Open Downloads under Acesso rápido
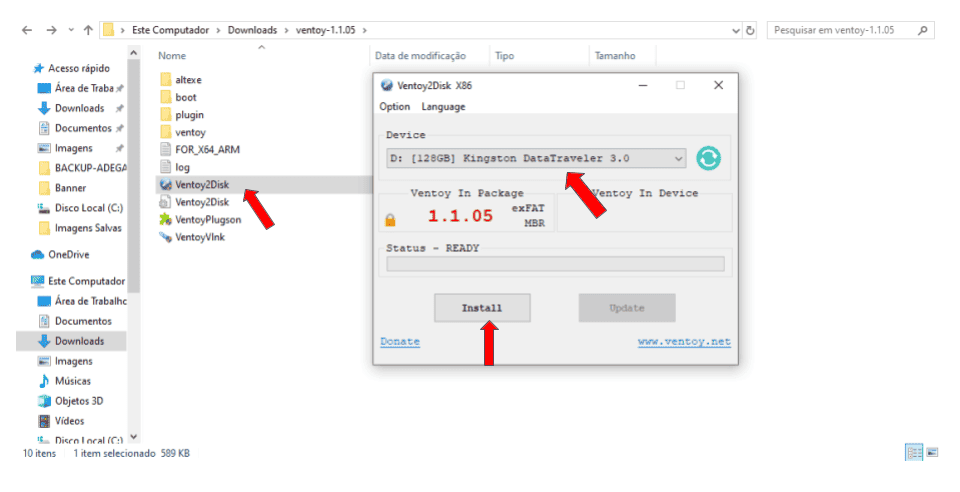The width and height of the screenshot is (960, 492). point(80,108)
